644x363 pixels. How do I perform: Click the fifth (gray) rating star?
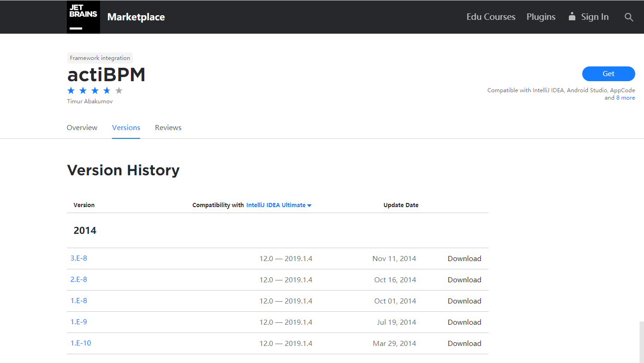118,90
